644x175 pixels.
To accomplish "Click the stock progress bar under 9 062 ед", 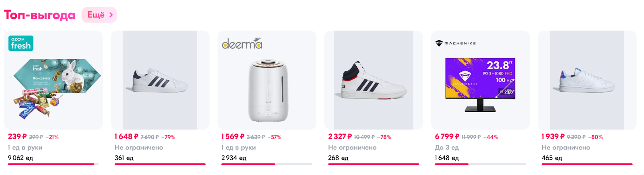I will (53, 164).
